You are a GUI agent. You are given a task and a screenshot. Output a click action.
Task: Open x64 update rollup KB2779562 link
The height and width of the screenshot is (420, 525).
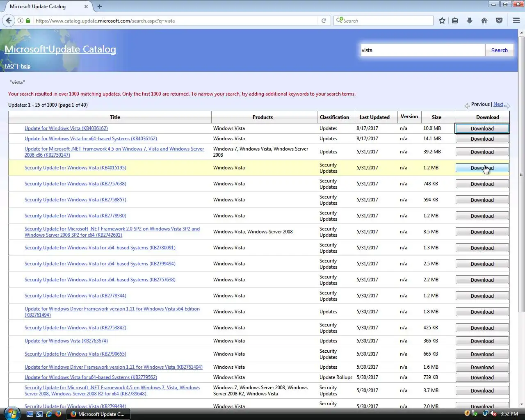91,377
